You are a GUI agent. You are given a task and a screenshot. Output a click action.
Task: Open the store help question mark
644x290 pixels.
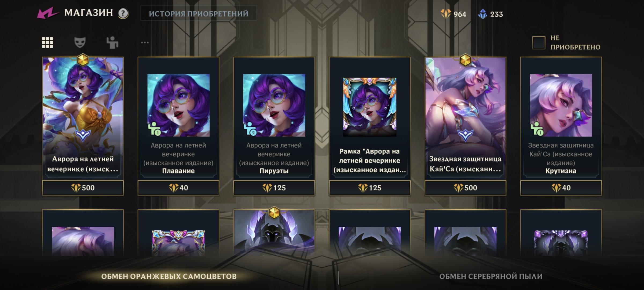click(123, 13)
